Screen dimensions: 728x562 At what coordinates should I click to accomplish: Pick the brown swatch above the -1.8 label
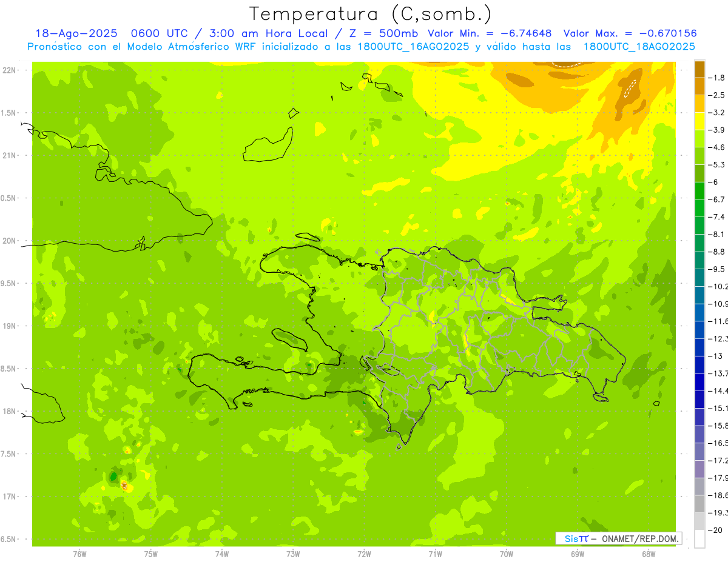[699, 69]
